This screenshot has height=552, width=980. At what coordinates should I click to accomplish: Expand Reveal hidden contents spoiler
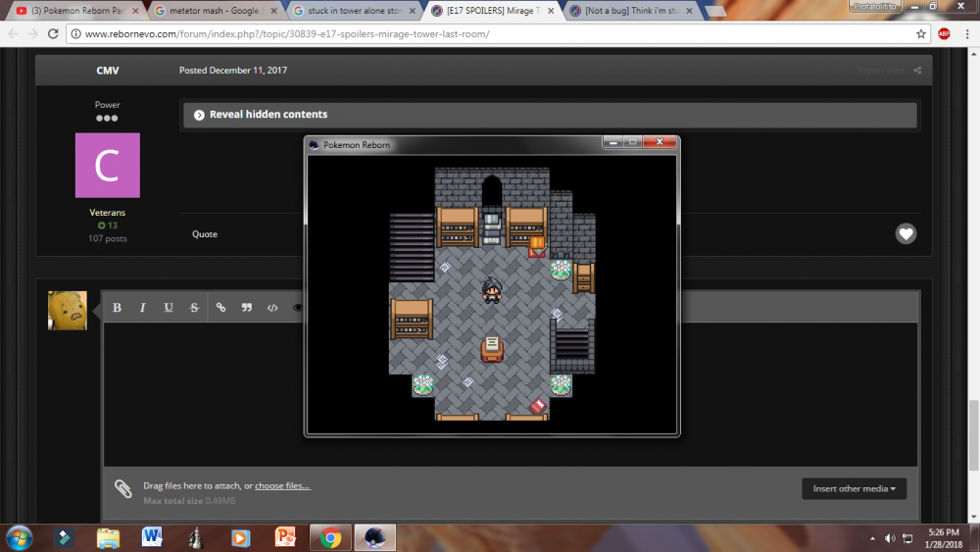tap(269, 115)
